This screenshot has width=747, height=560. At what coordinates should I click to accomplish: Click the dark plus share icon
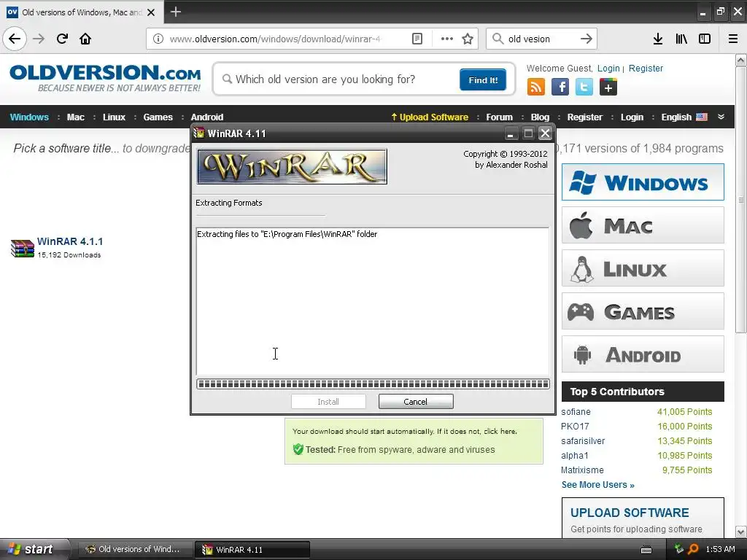click(608, 87)
